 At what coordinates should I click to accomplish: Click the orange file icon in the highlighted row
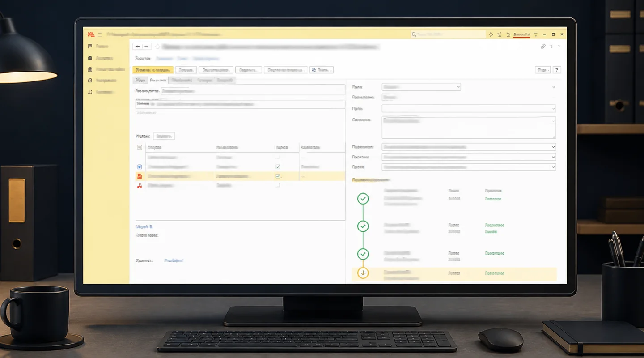pos(140,176)
